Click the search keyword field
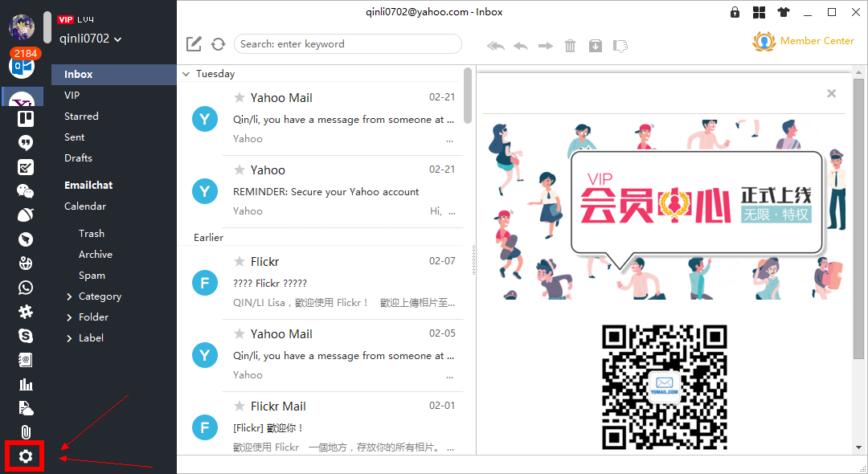 [x=347, y=43]
